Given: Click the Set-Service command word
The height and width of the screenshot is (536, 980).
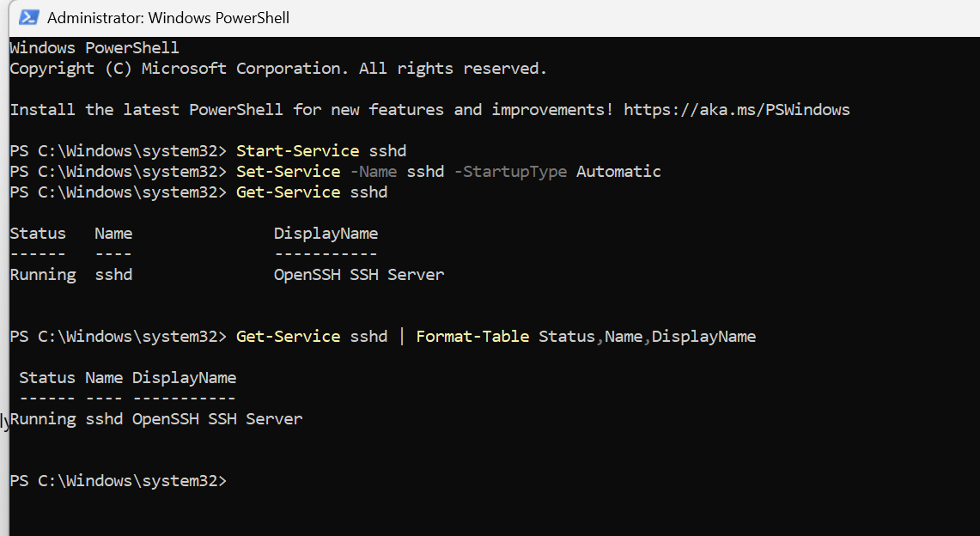Looking at the screenshot, I should pos(288,172).
